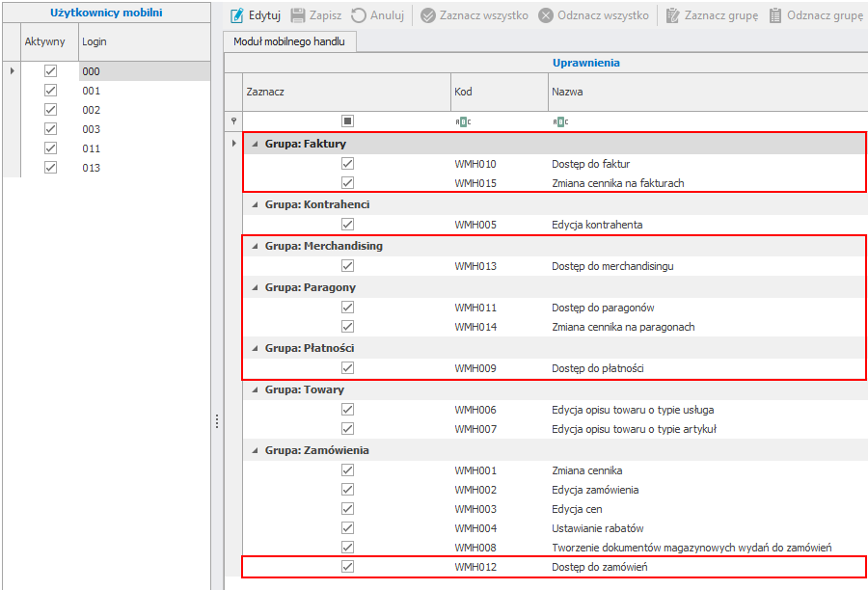The height and width of the screenshot is (590, 868).
Task: Collapse the Grupa: Paragony group
Action: (255, 287)
